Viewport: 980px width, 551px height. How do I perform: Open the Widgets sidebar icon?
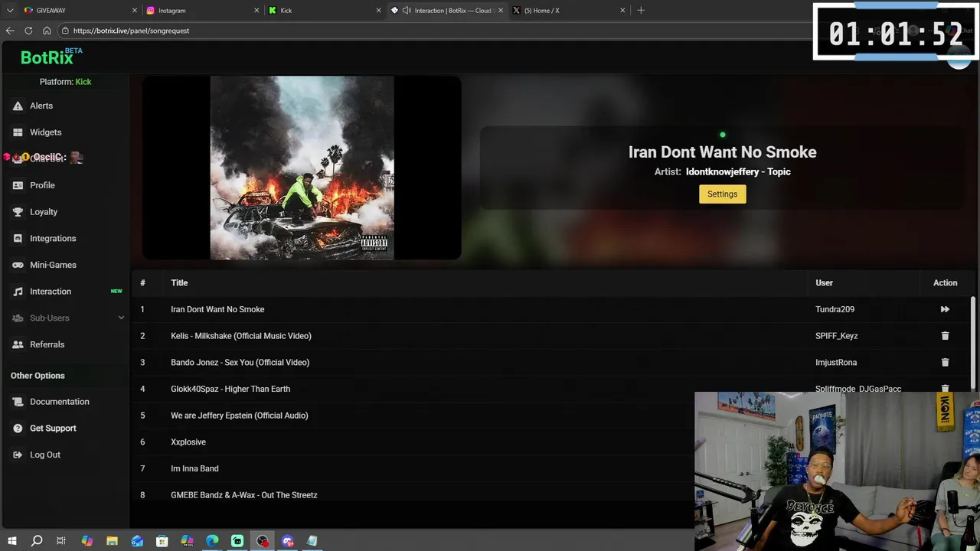pyautogui.click(x=18, y=132)
